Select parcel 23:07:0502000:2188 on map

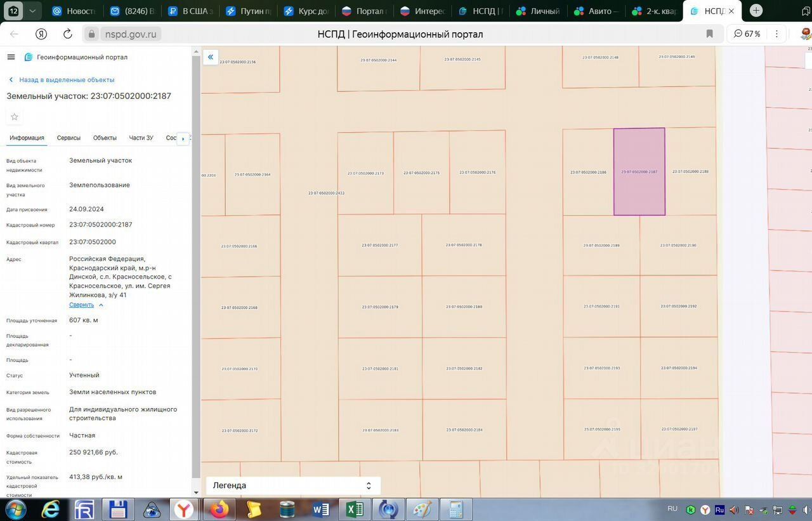[x=690, y=172]
